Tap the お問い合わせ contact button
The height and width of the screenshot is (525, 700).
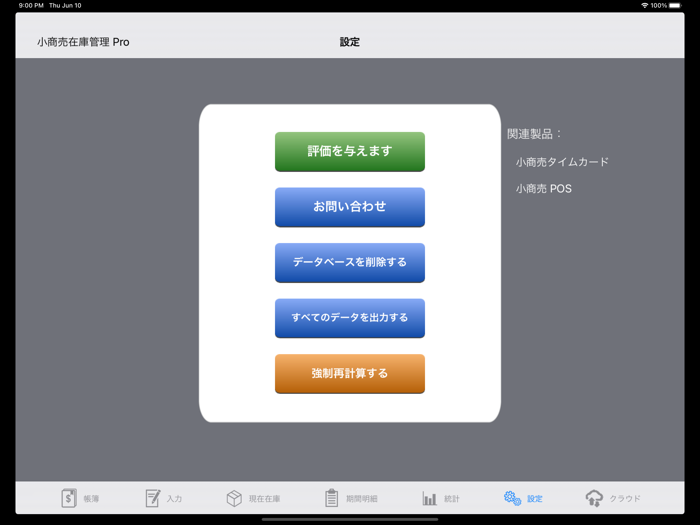(x=350, y=207)
